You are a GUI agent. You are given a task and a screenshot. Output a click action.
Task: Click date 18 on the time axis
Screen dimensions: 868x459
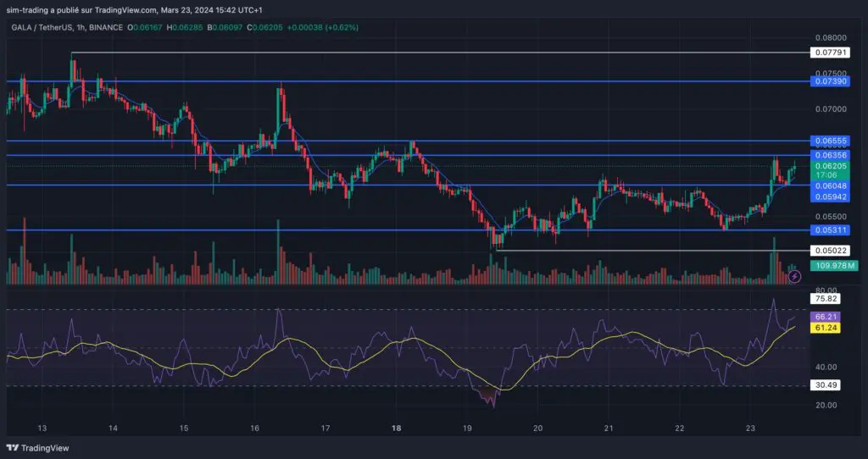pos(395,429)
